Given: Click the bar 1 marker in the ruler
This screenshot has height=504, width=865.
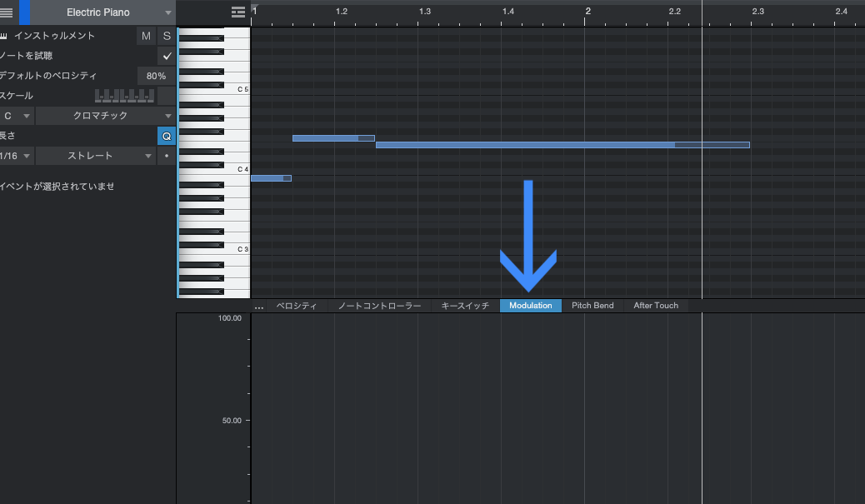Looking at the screenshot, I should point(254,11).
